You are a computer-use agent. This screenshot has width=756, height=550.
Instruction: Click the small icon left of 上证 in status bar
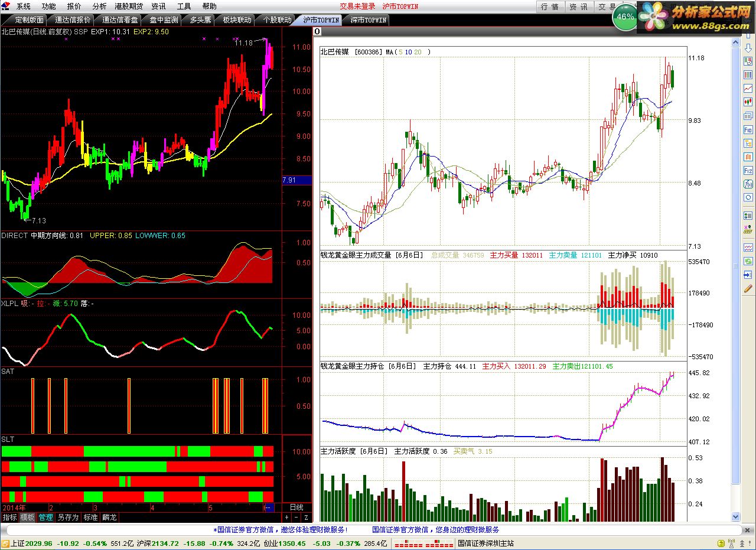(x=5, y=544)
